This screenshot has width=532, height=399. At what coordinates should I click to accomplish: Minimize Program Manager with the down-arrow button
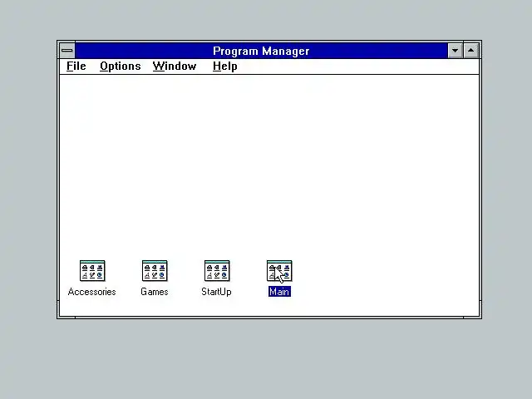[x=455, y=51]
